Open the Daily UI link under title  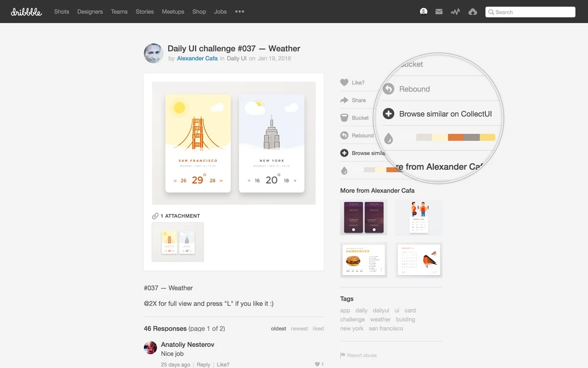click(x=237, y=58)
